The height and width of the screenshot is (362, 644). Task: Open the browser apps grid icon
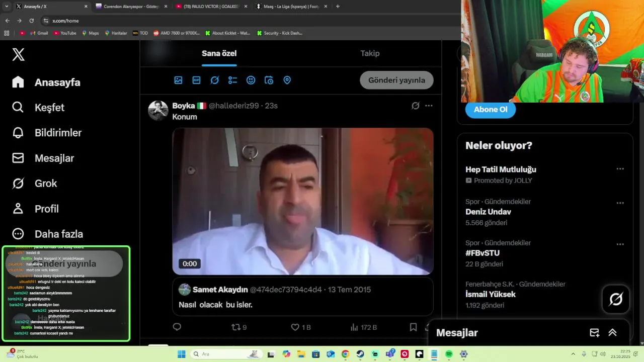7,33
